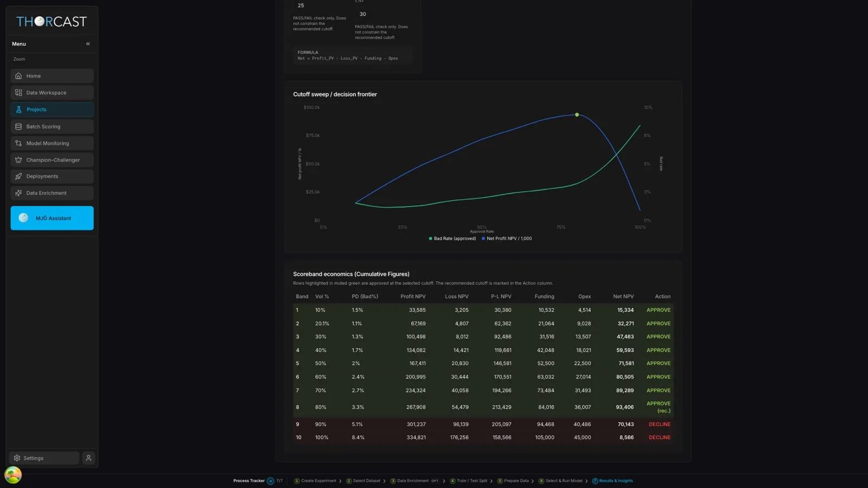
Task: Click the green optimum marker on the chart
Action: (x=577, y=115)
